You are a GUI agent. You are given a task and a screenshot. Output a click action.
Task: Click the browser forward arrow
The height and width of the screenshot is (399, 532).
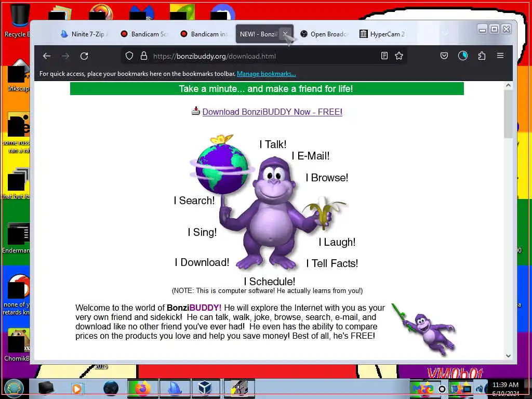click(x=65, y=56)
